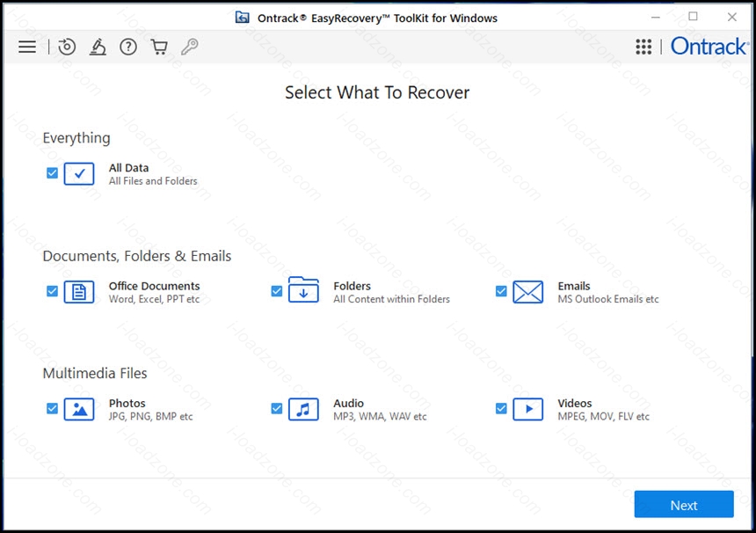The height and width of the screenshot is (533, 756).
Task: Click the key activation icon
Action: (190, 47)
